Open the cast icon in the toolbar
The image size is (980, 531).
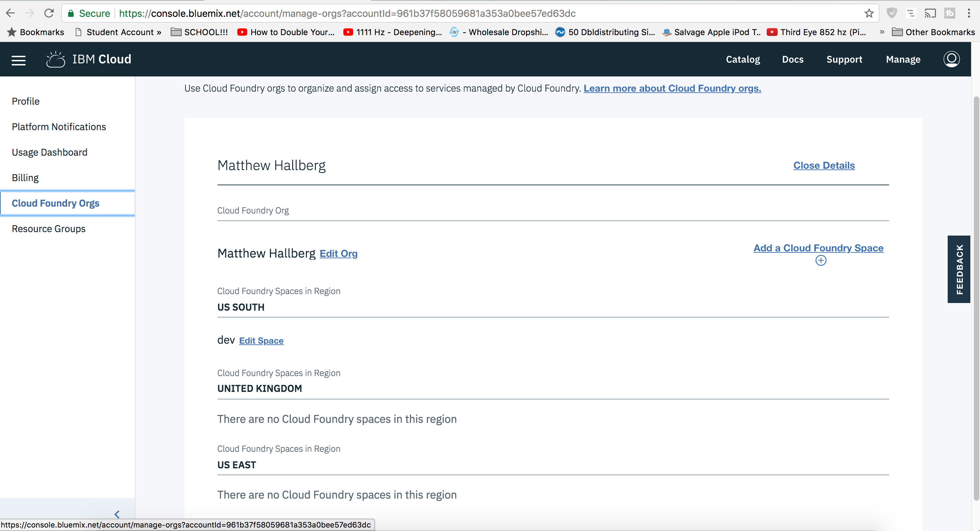(x=930, y=13)
